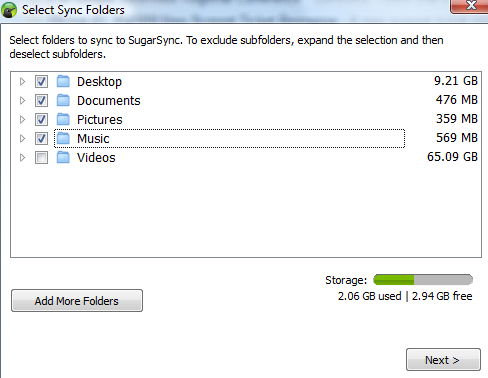
Task: Click the 569 MB size value
Action: coord(457,138)
